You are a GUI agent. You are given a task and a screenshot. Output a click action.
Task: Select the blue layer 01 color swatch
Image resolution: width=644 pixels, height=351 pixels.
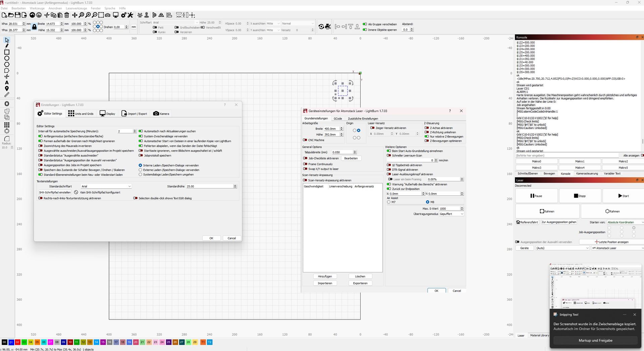coord(11,342)
